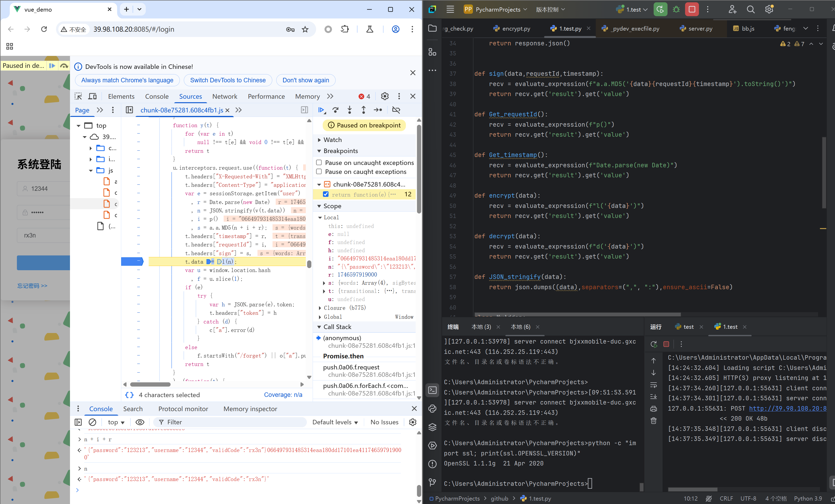Viewport: 835px width, 504px height.
Task: Click Switch DevTools to Chinese button
Action: [228, 80]
